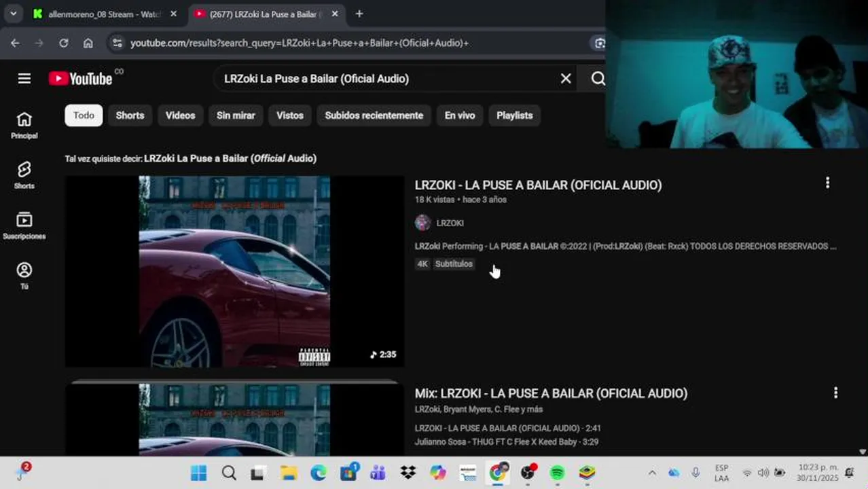868x489 pixels.
Task: Open a new browser tab
Action: click(x=359, y=14)
